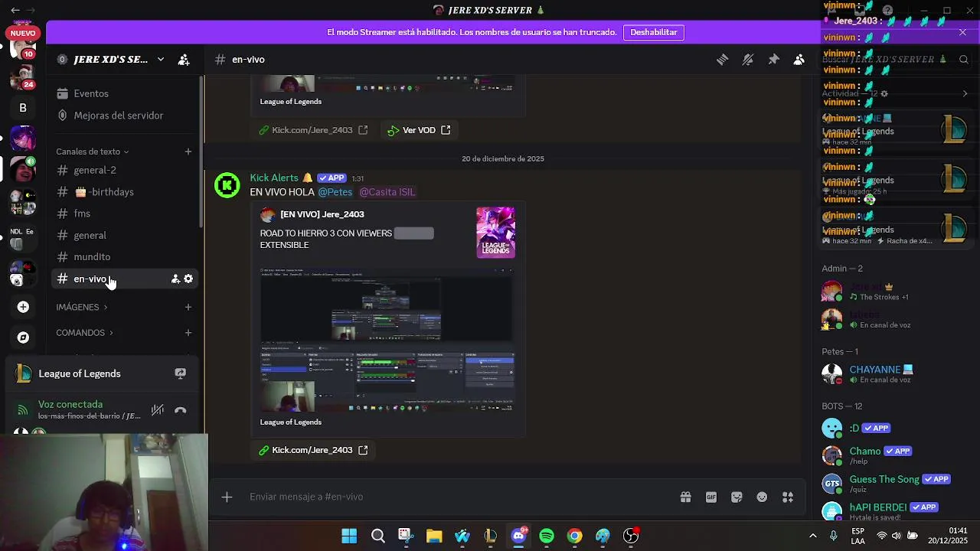
Task: Click the Deshabilitar streamer mode button
Action: [x=654, y=32]
